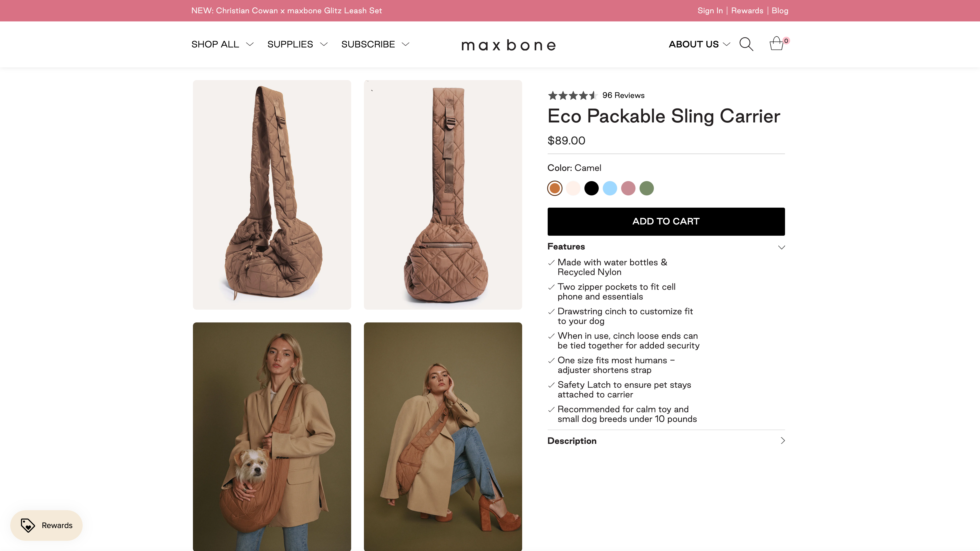This screenshot has height=551, width=980.
Task: Select the green color swatch
Action: point(646,188)
